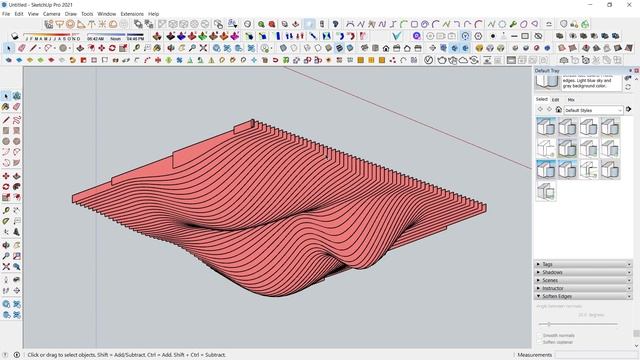This screenshot has width=640, height=360.
Task: Select the Zoom Window tool in left toolbar
Action: [17, 256]
